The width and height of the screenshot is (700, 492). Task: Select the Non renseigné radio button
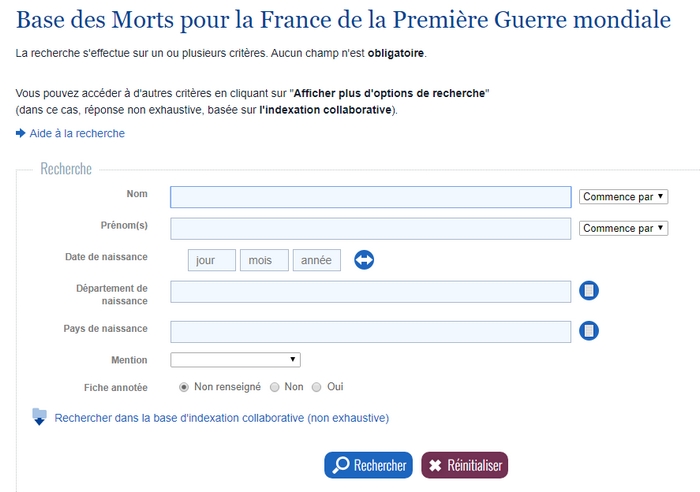(x=183, y=387)
